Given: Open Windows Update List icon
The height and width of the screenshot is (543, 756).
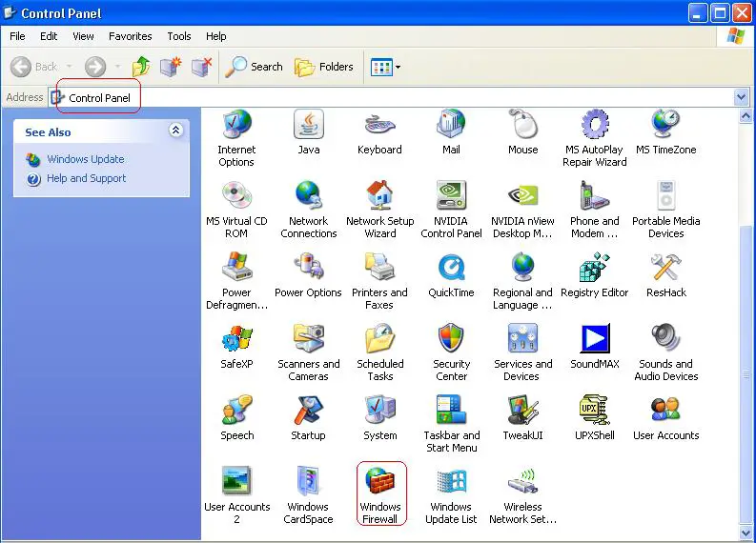Looking at the screenshot, I should click(451, 494).
